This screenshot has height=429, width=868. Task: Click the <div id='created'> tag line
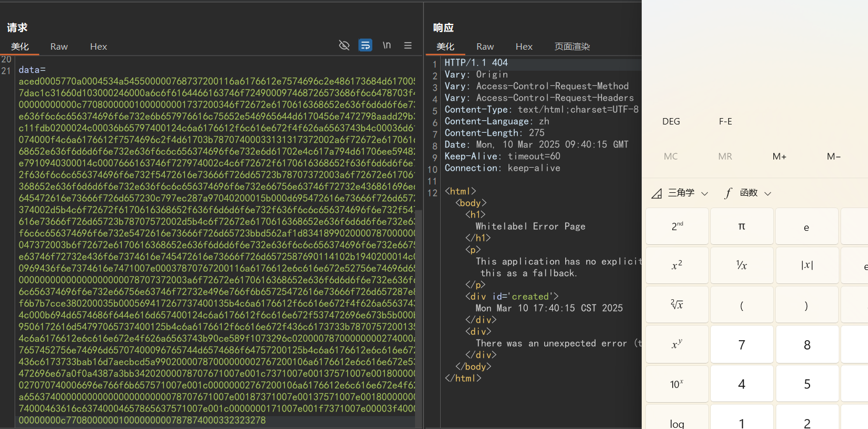click(512, 296)
